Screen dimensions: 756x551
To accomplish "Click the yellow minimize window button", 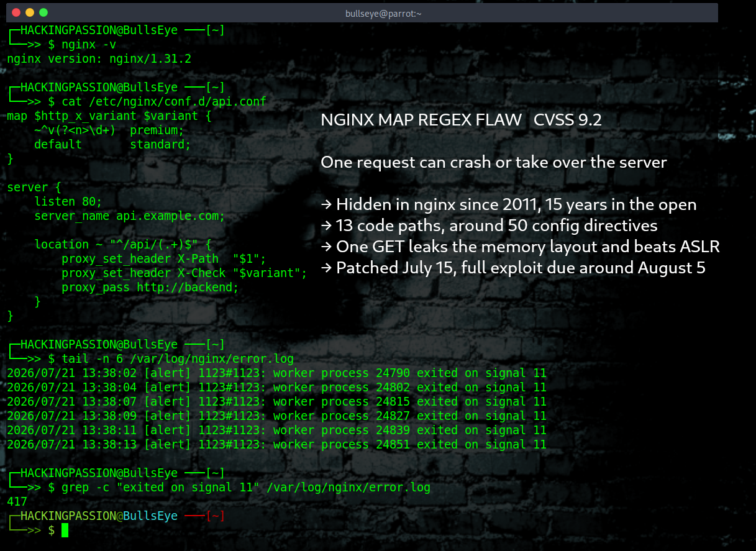I will 29,12.
